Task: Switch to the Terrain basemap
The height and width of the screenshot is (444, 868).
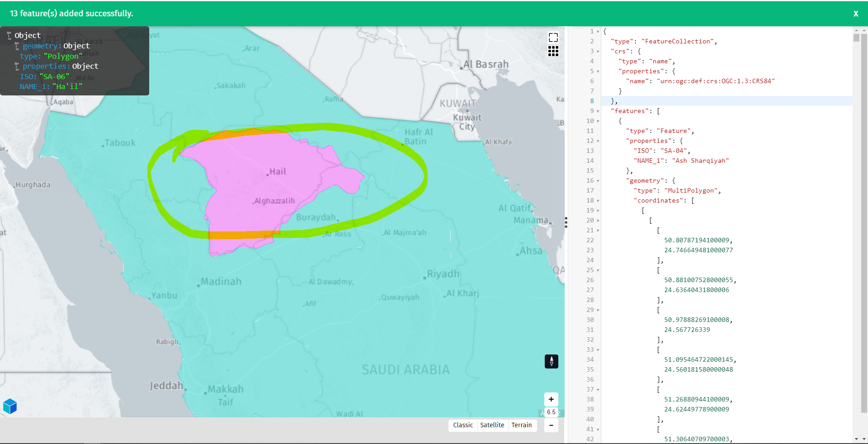Action: click(521, 425)
